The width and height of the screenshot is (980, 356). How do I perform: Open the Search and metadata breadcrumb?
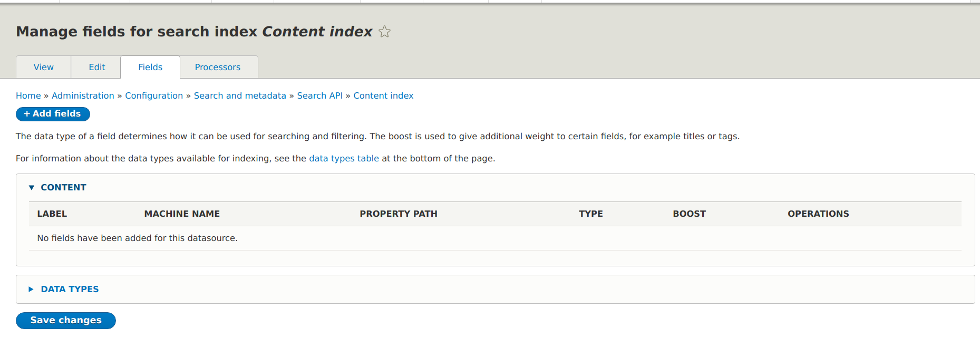tap(240, 96)
